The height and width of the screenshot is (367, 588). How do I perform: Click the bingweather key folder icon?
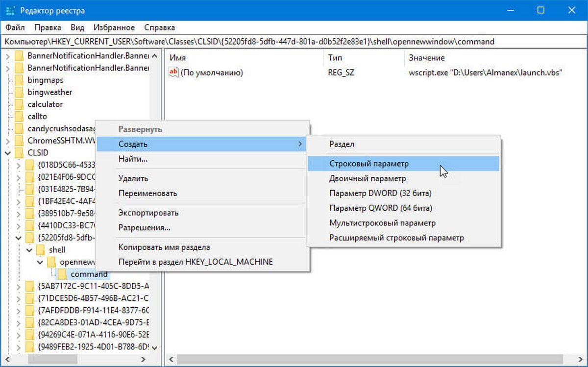[20, 92]
